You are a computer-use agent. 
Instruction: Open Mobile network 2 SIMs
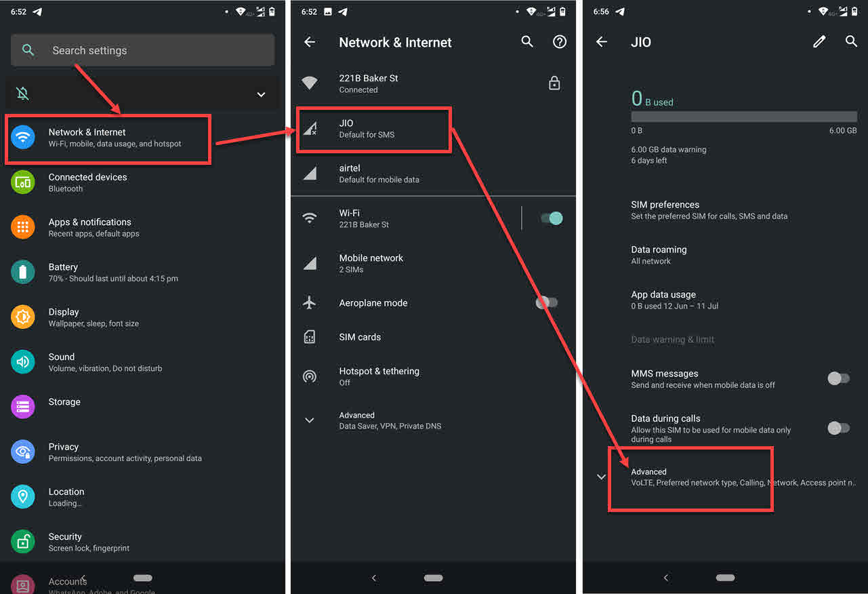pos(433,263)
